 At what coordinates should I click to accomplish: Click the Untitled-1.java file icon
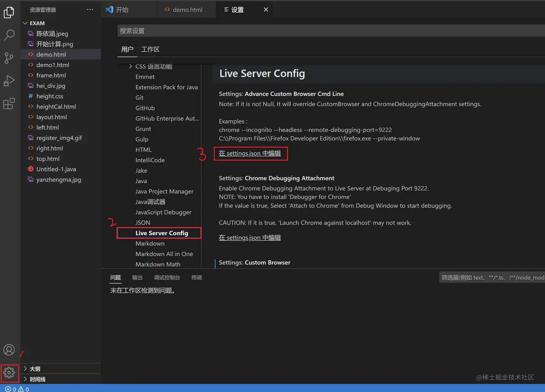[31, 169]
